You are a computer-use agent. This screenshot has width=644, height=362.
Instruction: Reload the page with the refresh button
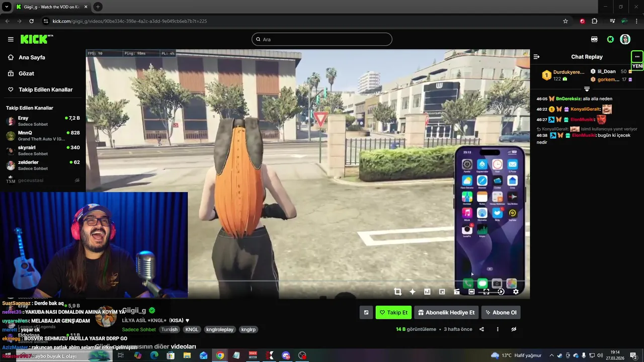31,21
